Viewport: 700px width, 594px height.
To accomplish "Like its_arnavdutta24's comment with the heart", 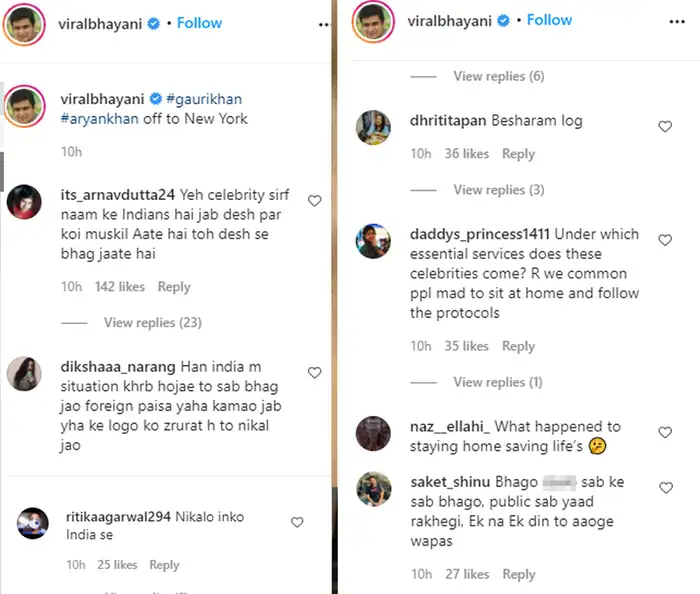I will tap(314, 201).
